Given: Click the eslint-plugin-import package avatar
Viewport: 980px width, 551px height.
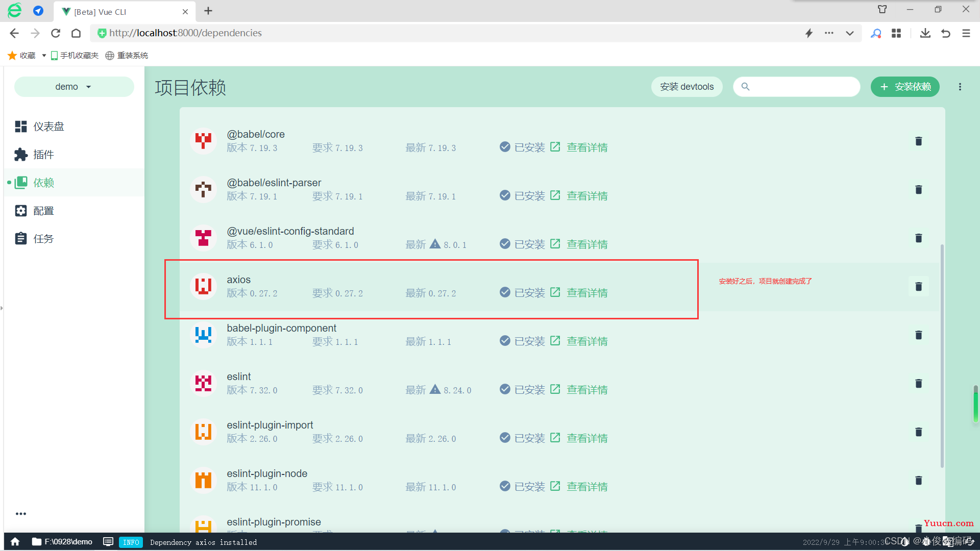Looking at the screenshot, I should [203, 432].
